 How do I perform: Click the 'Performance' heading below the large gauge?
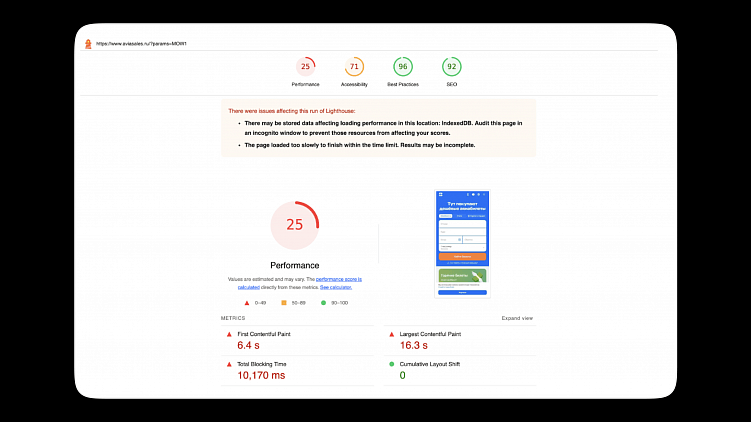tap(295, 265)
